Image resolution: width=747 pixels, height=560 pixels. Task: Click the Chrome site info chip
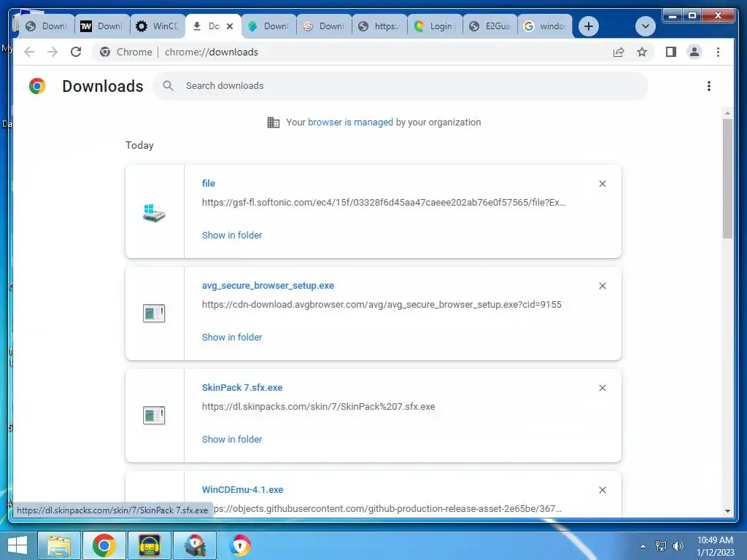point(126,52)
